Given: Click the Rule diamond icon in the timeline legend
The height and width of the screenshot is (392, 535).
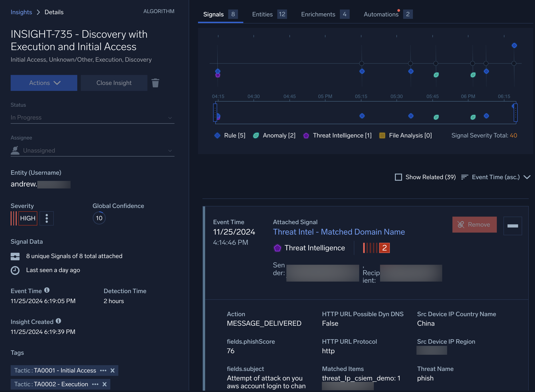Looking at the screenshot, I should (x=217, y=135).
